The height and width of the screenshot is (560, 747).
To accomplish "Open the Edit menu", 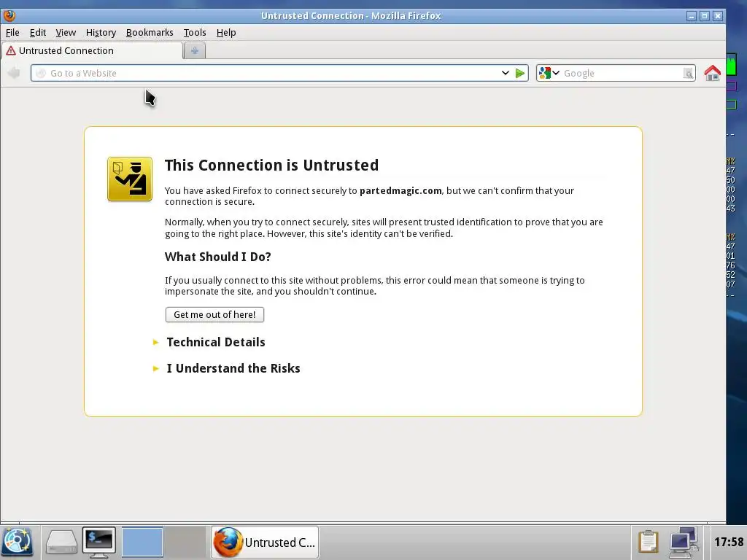I will 38,32.
